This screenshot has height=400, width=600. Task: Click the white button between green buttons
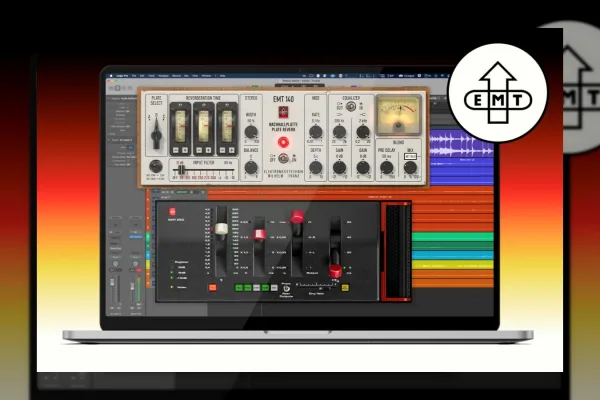[256, 287]
